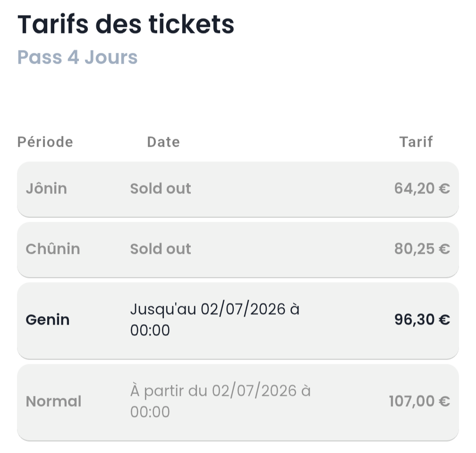Viewport: 476px width, 453px height.
Task: Click "Sold out" in the Chûnin row
Action: point(161,249)
